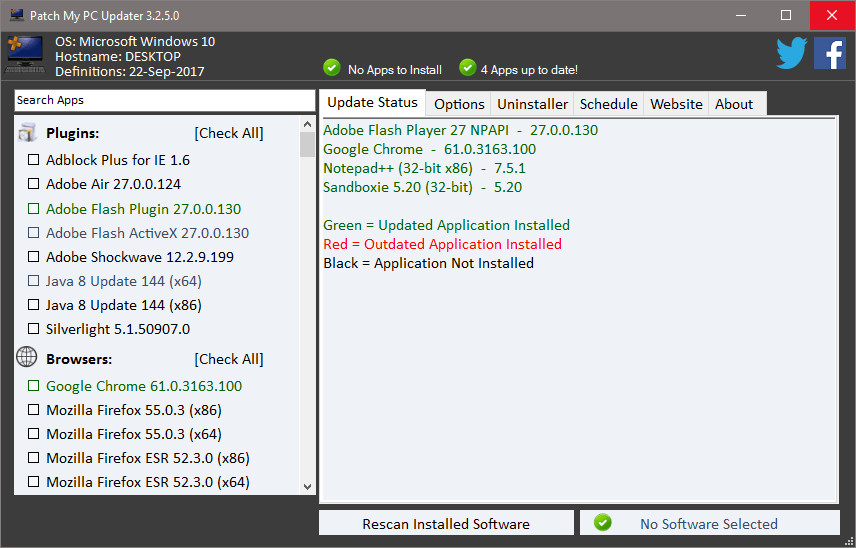856x548 pixels.
Task: Check Adblock Plus for IE 1.6
Action: pyautogui.click(x=33, y=159)
